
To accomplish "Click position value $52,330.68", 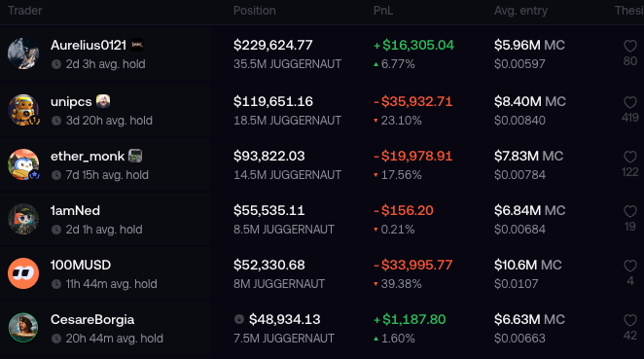I will (269, 265).
